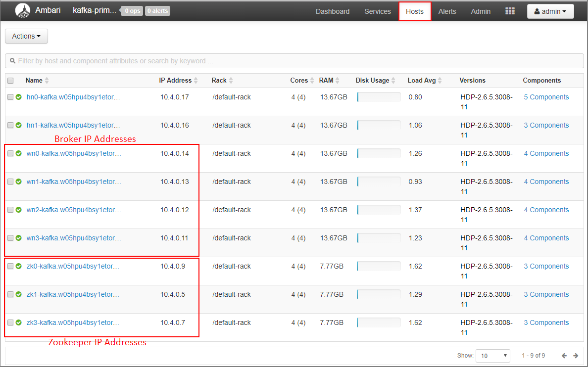Click the previous page arrow icon
The image size is (588, 367).
[564, 355]
